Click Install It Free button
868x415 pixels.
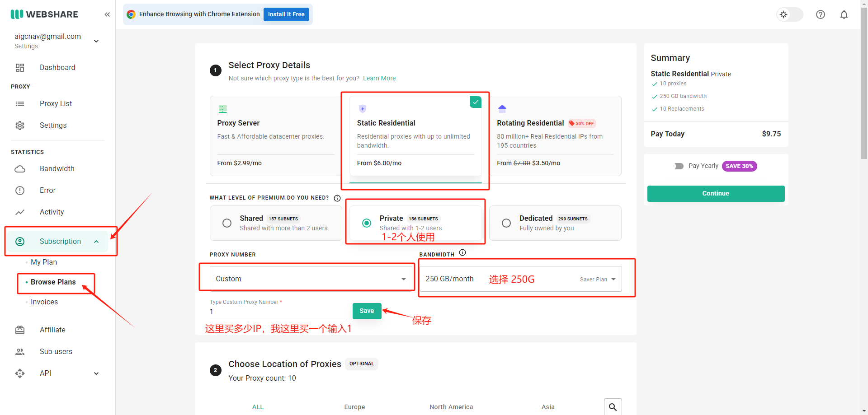[x=286, y=14]
